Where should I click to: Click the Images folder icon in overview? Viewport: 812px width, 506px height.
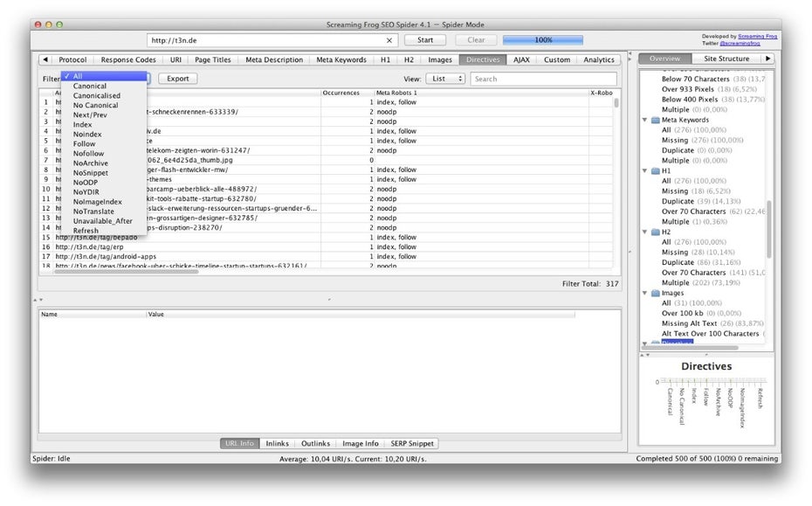(655, 293)
